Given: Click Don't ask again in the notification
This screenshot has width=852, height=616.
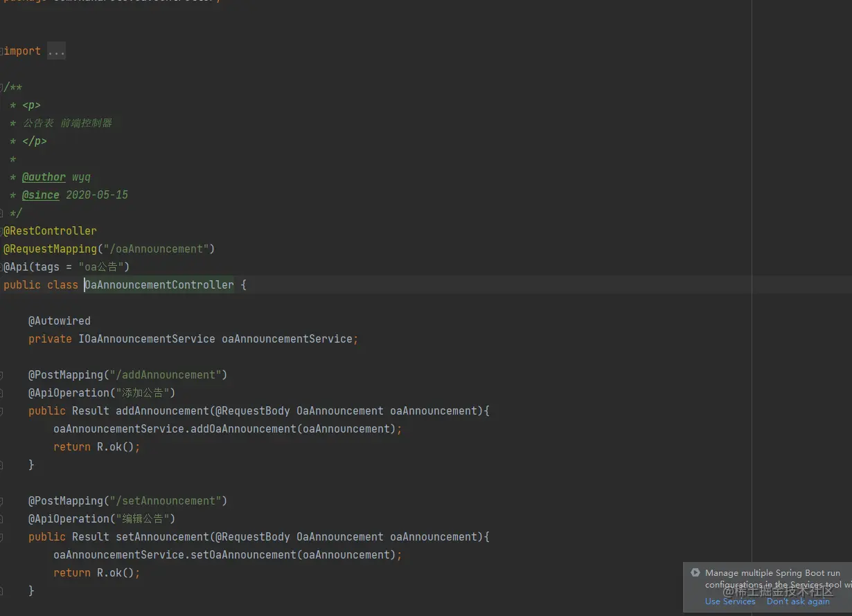Looking at the screenshot, I should pos(798,601).
